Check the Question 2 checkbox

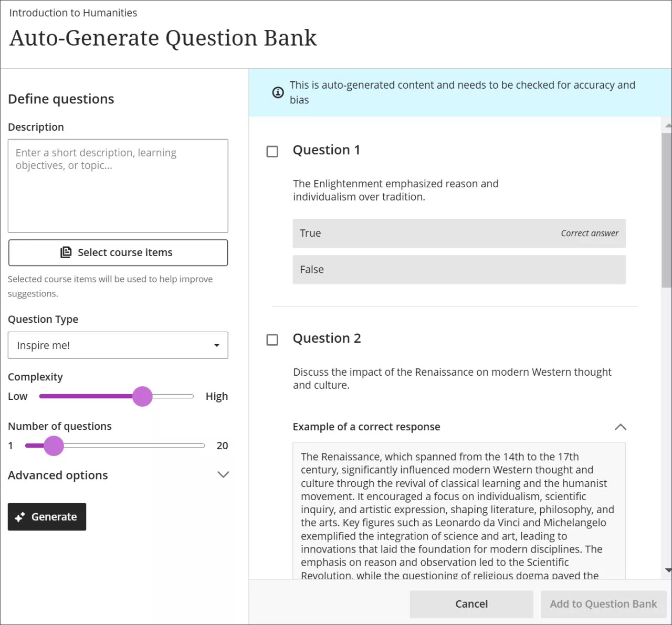click(272, 340)
